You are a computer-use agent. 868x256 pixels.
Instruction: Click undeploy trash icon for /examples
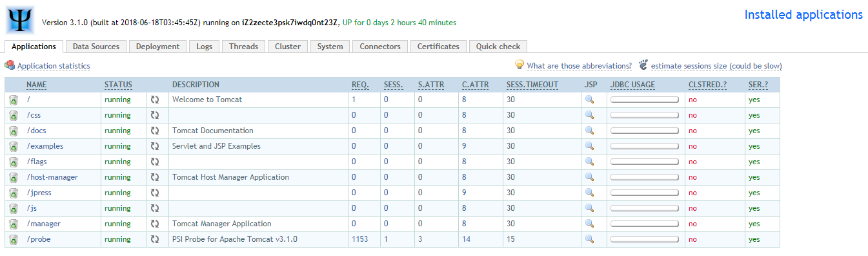coord(14,147)
